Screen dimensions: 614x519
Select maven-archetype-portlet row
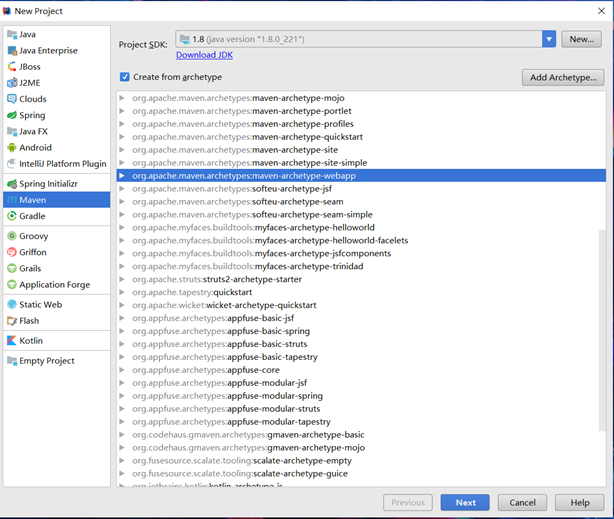pos(361,111)
